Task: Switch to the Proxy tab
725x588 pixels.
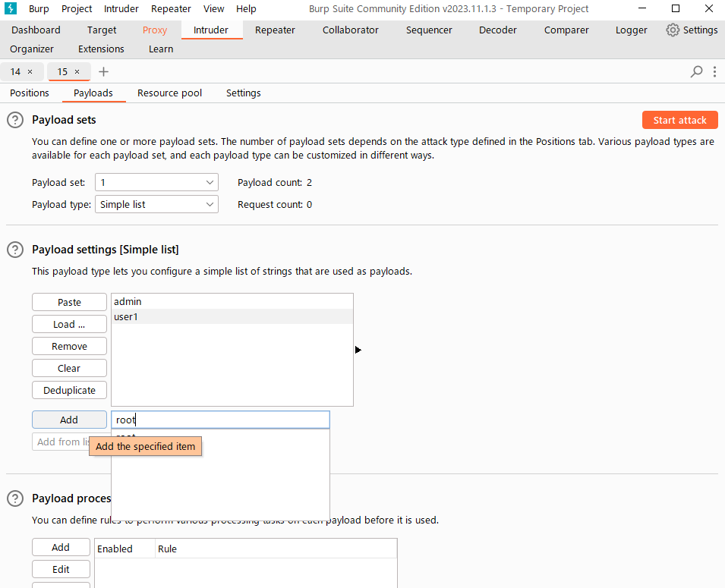Action: click(155, 30)
